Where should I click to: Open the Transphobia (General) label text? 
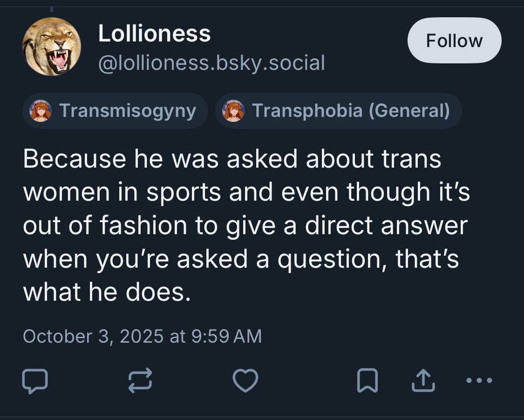tap(351, 111)
